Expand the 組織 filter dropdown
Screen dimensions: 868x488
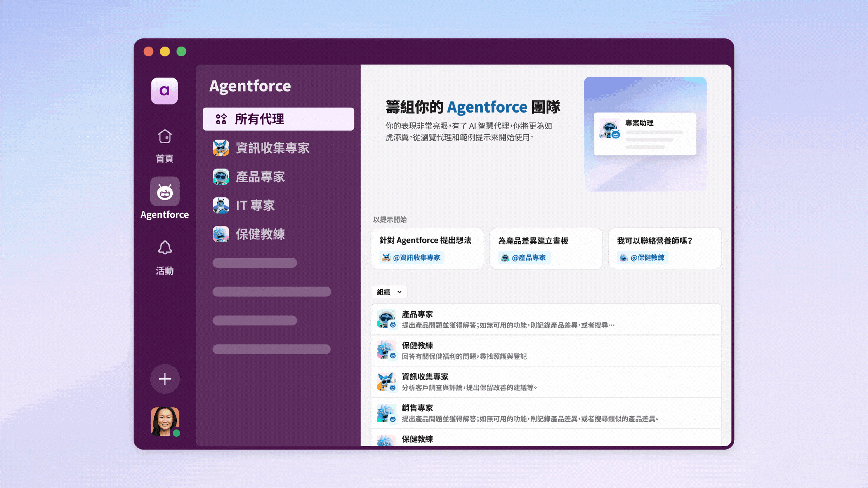point(389,292)
